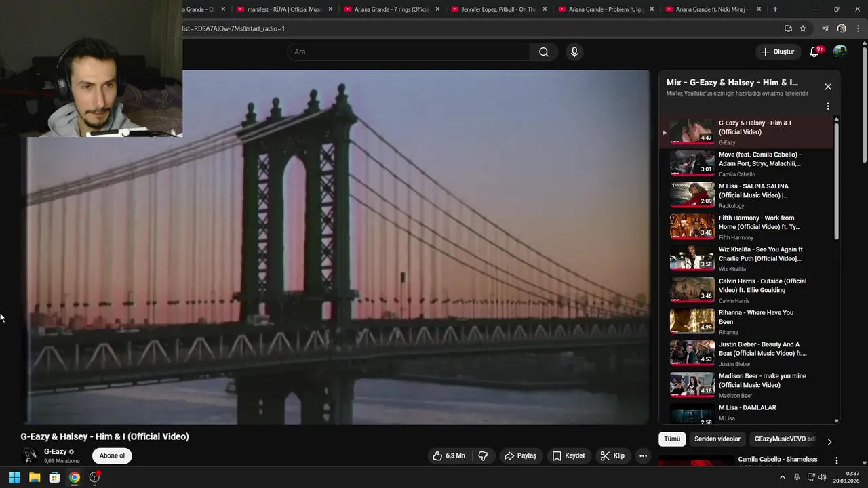Switch to the manifest - RÜYA tab

click(x=284, y=9)
